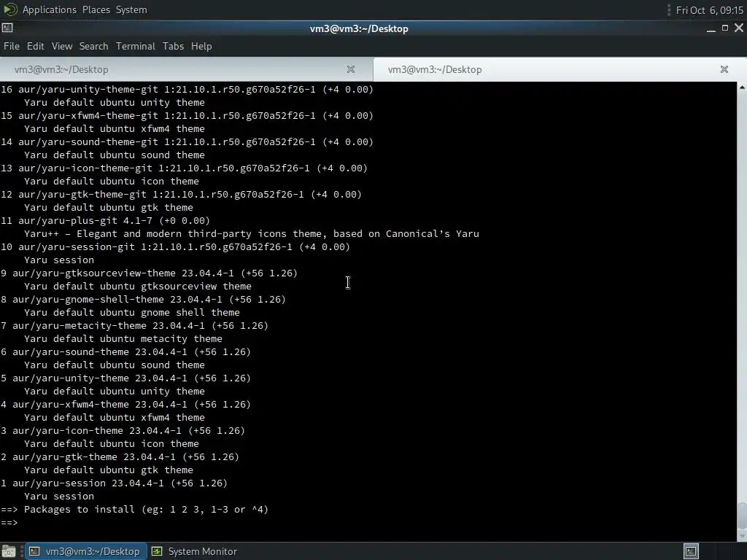Open the System menu in top panel
Viewport: 747px width, 560px height.
point(131,9)
